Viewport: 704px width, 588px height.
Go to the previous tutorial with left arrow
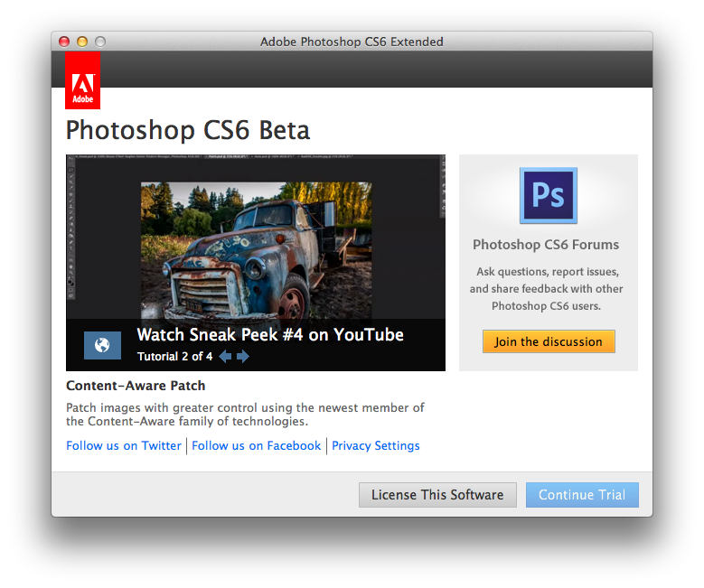point(225,357)
